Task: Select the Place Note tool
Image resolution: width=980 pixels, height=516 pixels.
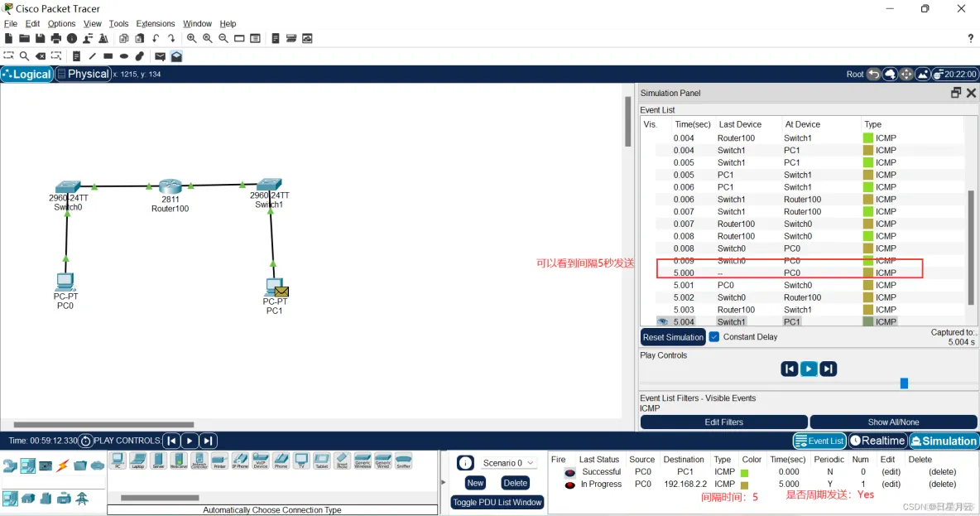Action: (x=76, y=56)
